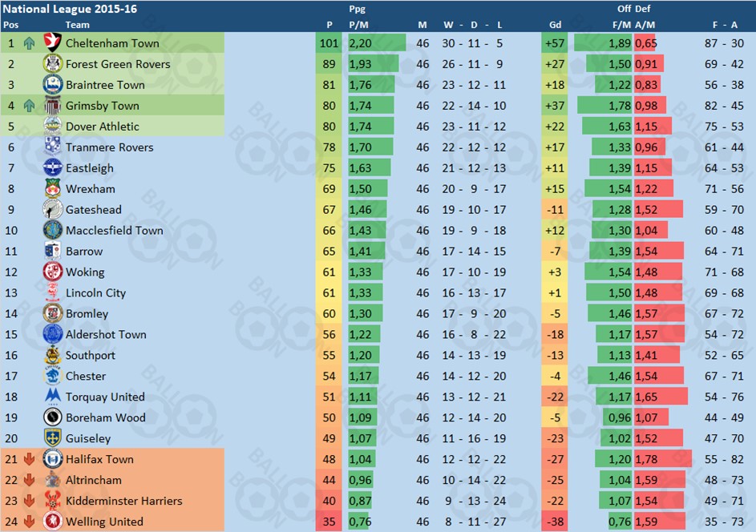This screenshot has width=756, height=532.
Task: Click the Team column header
Action: [x=77, y=25]
